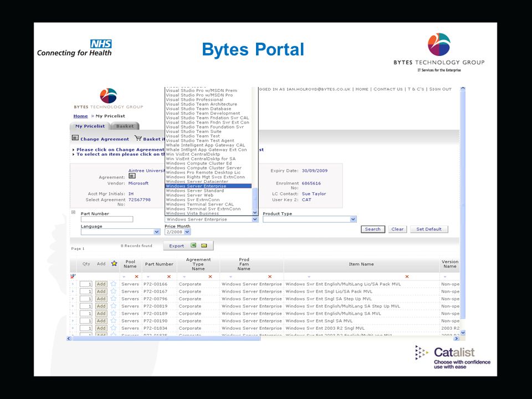
Task: Clear all column filters icon in the filter row
Action: pos(73,276)
